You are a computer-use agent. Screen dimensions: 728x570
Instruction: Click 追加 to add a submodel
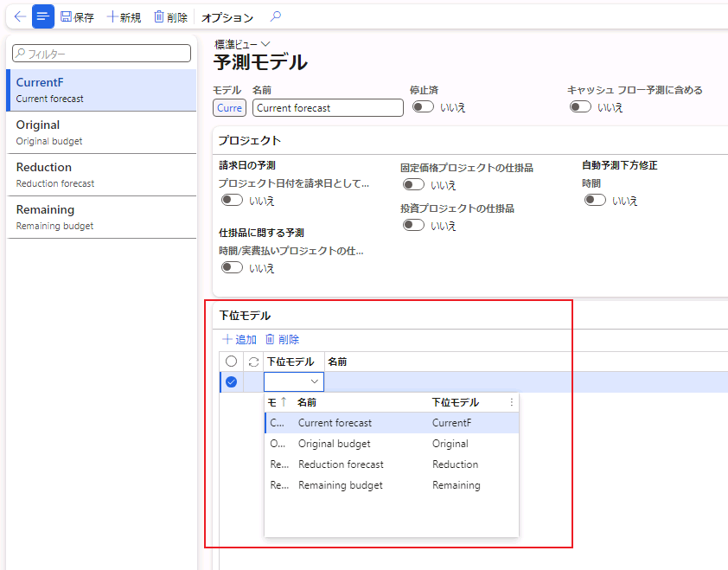point(239,340)
